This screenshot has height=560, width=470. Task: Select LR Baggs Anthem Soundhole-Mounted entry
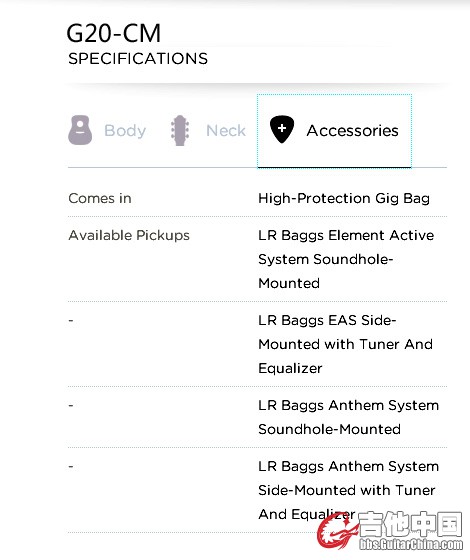[x=348, y=417]
